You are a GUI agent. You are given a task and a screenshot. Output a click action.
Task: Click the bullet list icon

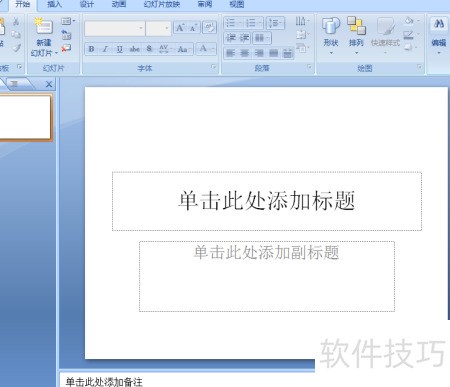tap(232, 23)
